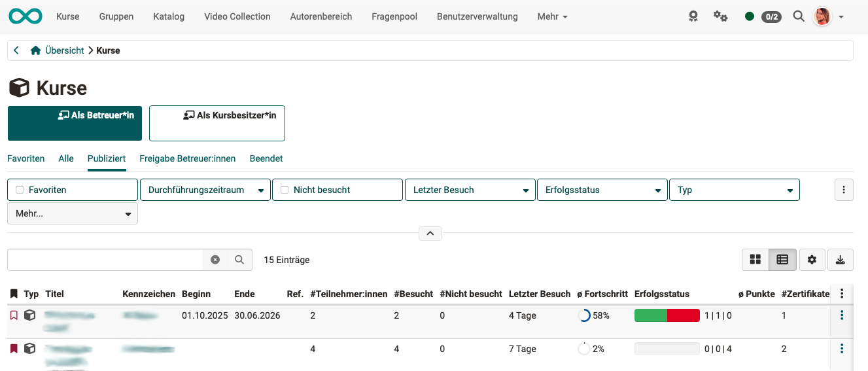
Task: Click the first row's Erfolgsstatus progress bar
Action: (x=667, y=315)
